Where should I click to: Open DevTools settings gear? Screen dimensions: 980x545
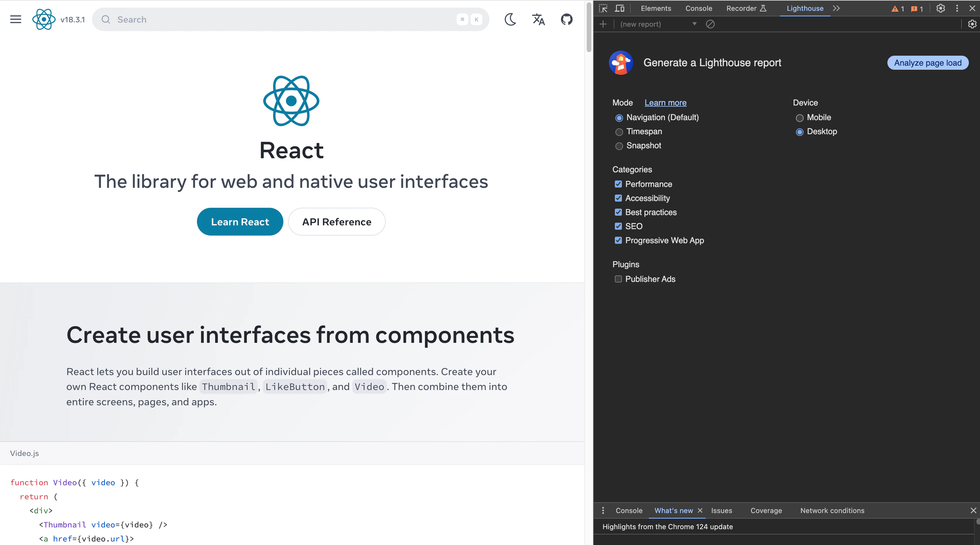click(940, 8)
